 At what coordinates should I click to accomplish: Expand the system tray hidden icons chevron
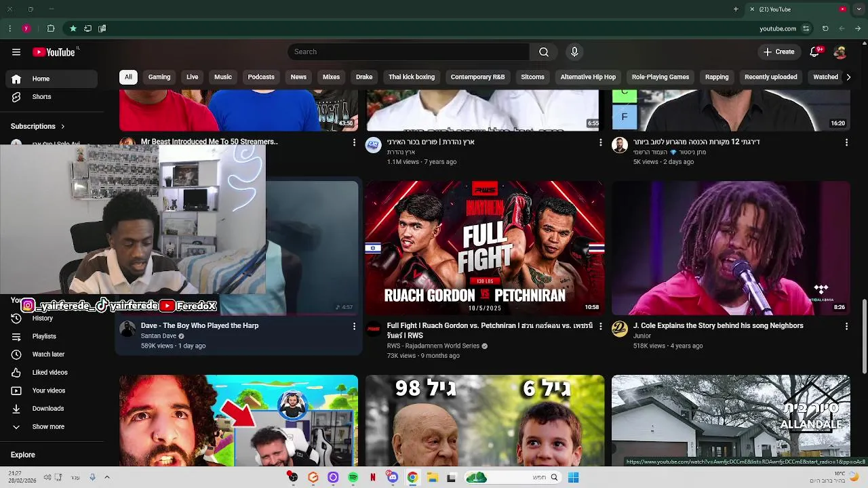click(106, 477)
